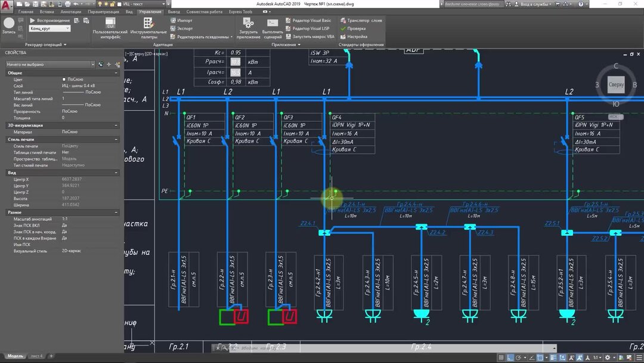
Task: Open Редактор Visual LISP
Action: 307,29
